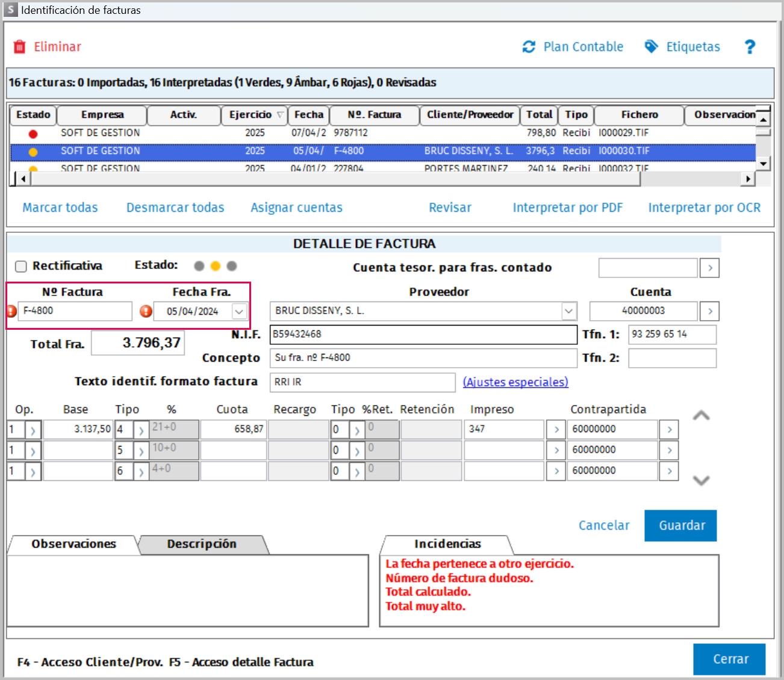Switch to the Observaciones tab
784x680 pixels.
coord(73,544)
